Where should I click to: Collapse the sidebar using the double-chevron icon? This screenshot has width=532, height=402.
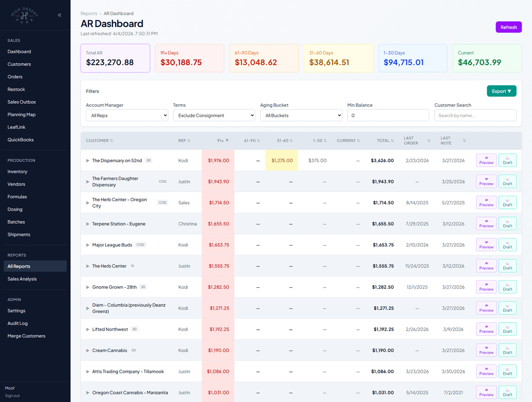point(59,15)
